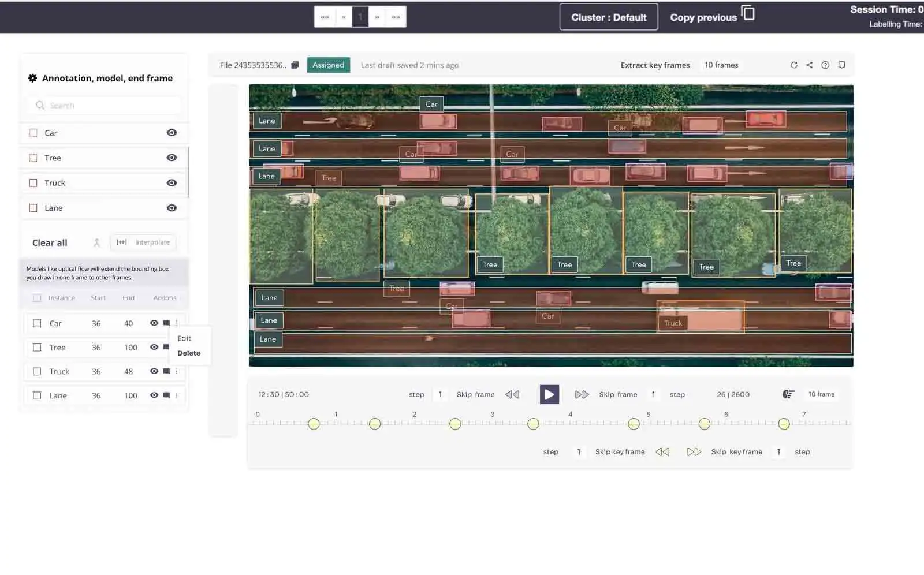The width and height of the screenshot is (924, 575).
Task: Open the actions menu for the Truck instance
Action: [x=176, y=371]
